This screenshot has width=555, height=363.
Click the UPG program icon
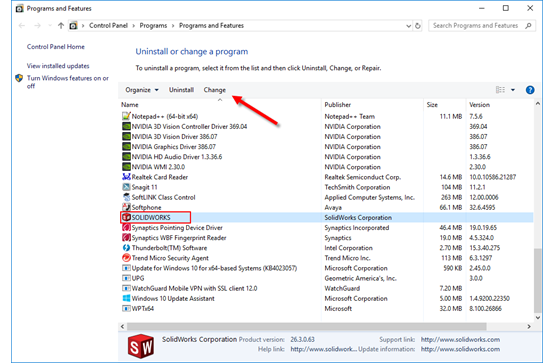click(x=126, y=278)
